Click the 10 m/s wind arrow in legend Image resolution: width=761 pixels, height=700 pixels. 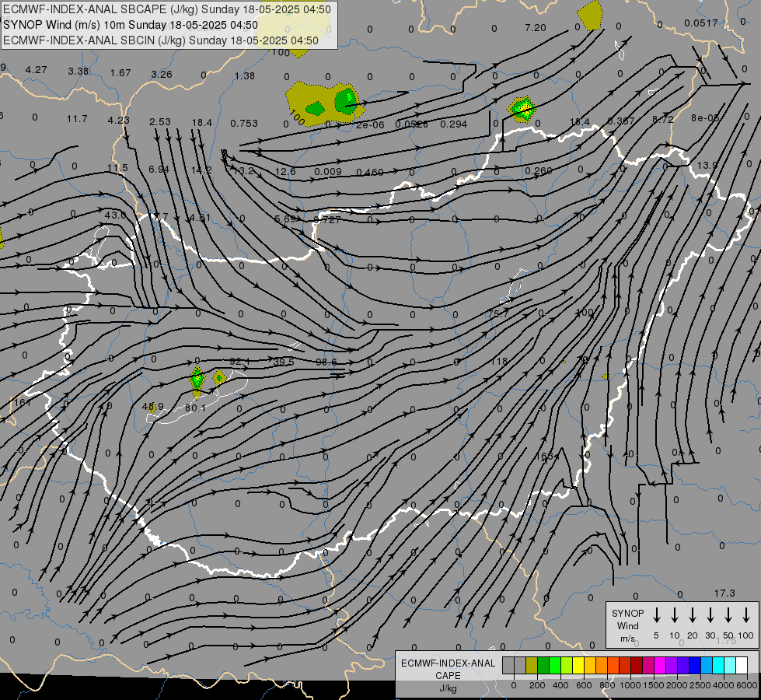tap(675, 615)
